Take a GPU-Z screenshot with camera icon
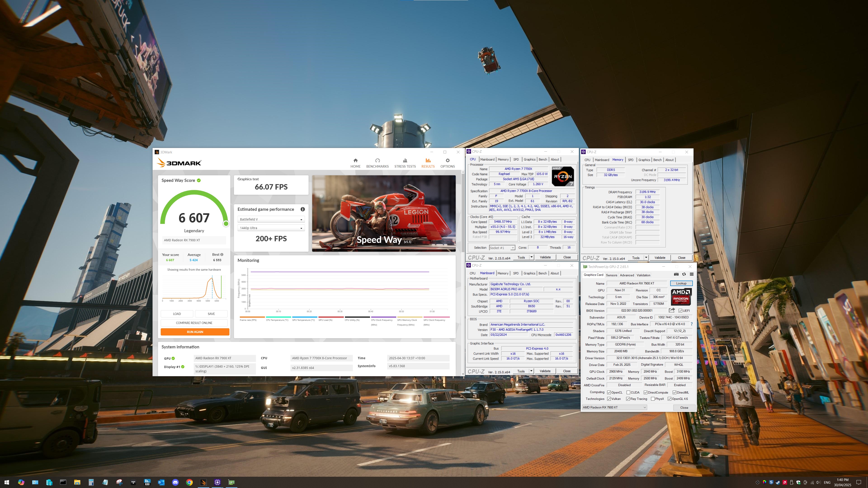This screenshot has height=488, width=868. [x=676, y=274]
